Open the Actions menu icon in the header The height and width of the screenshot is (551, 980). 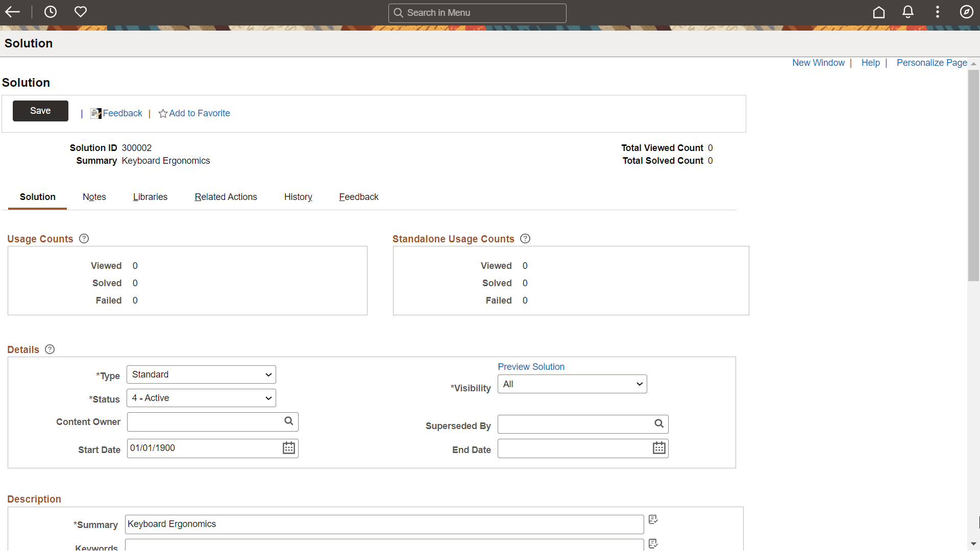point(938,12)
